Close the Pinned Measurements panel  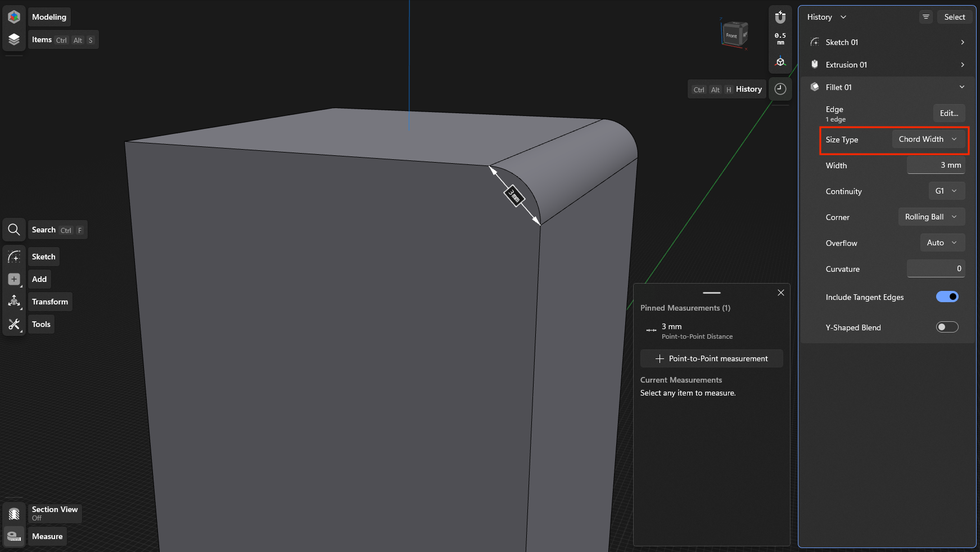tap(781, 293)
